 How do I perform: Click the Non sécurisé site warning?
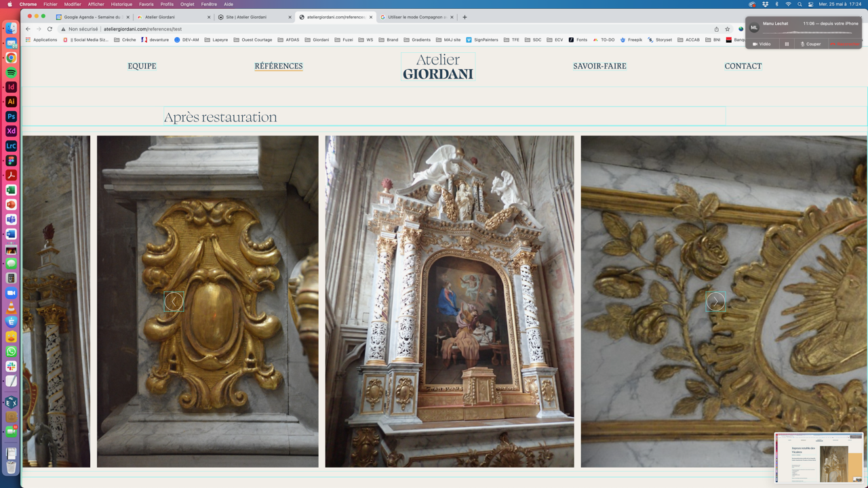pos(79,29)
